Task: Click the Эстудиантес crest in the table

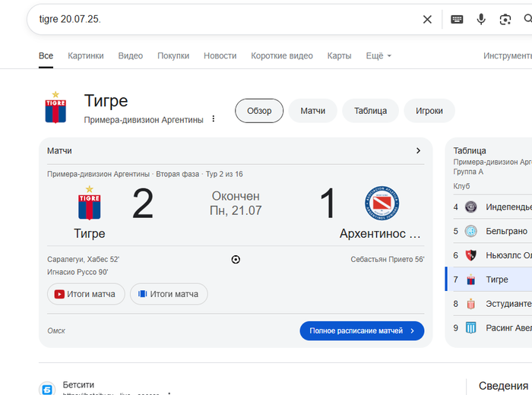Action: (x=470, y=303)
